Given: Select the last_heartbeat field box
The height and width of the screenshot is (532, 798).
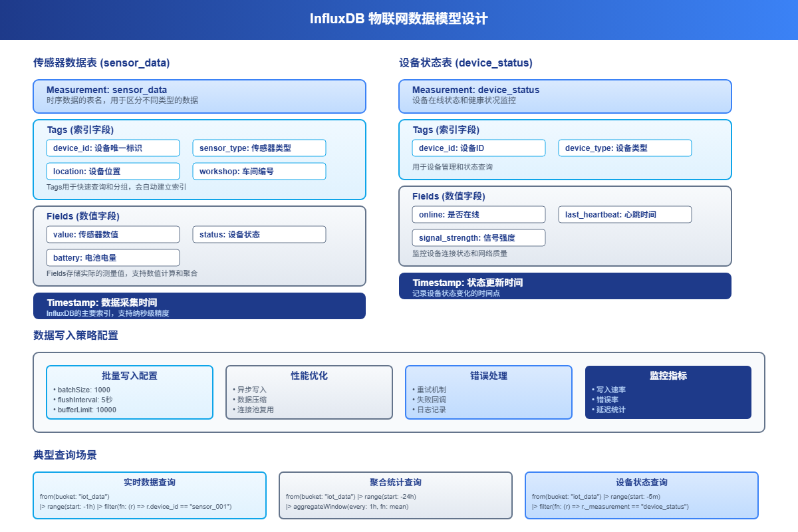Looking at the screenshot, I should 624,214.
